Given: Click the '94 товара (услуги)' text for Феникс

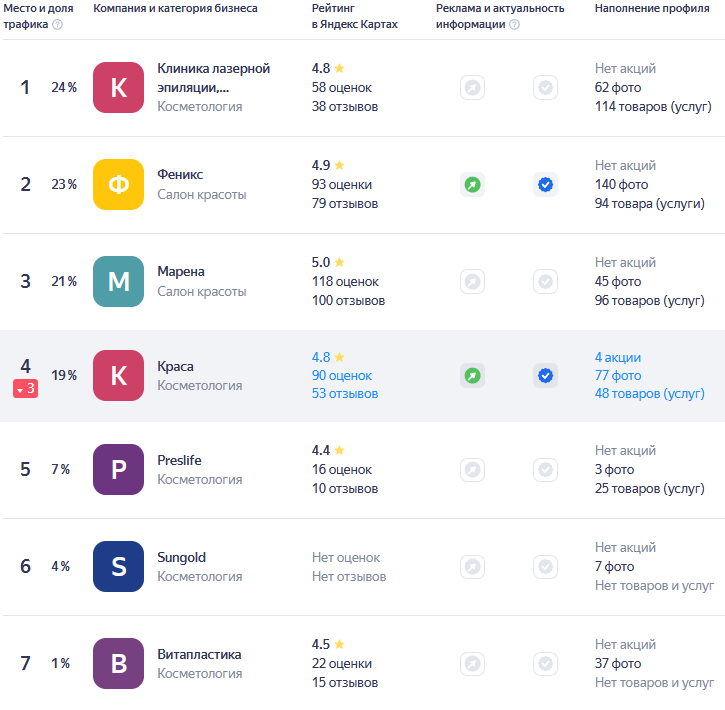Looking at the screenshot, I should 650,203.
